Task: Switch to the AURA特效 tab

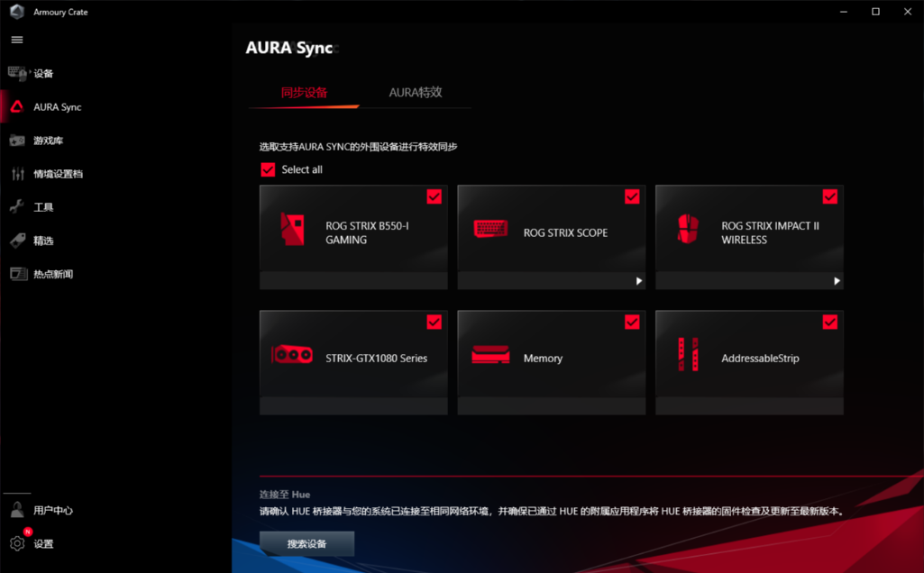Action: pyautogui.click(x=416, y=93)
